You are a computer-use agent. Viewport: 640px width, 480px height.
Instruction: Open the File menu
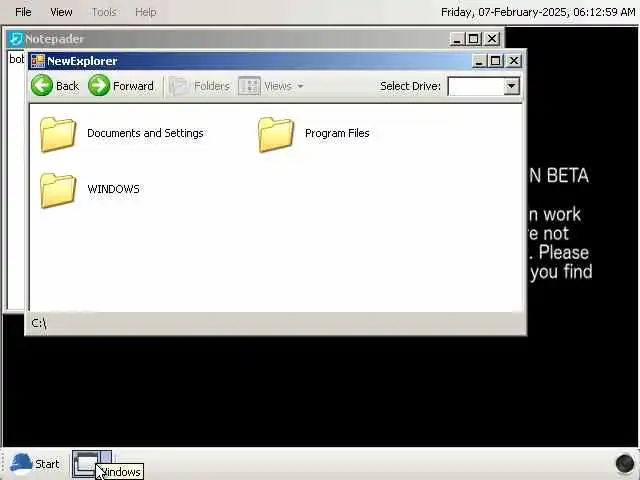23,12
